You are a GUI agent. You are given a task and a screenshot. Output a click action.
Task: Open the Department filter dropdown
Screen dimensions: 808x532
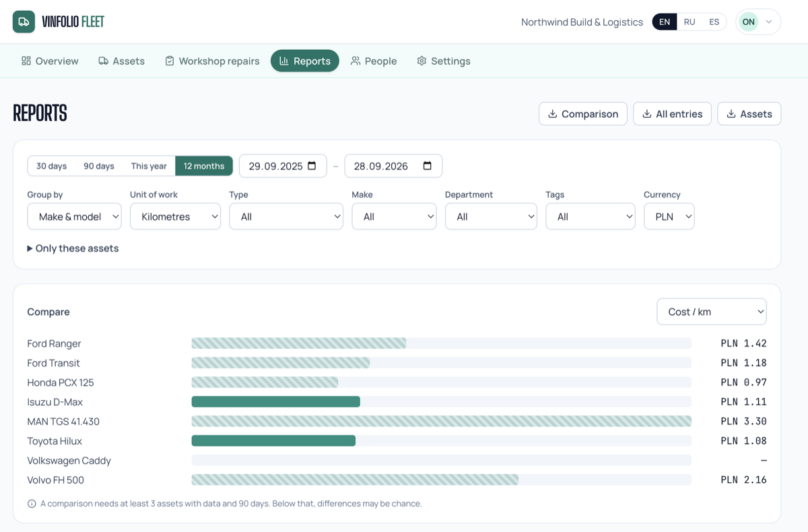point(491,217)
